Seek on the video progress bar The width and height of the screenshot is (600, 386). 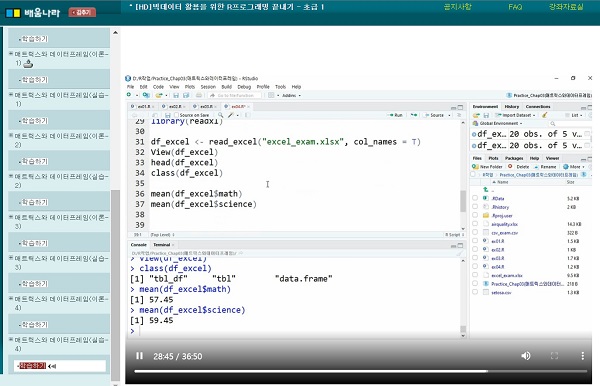coord(360,371)
